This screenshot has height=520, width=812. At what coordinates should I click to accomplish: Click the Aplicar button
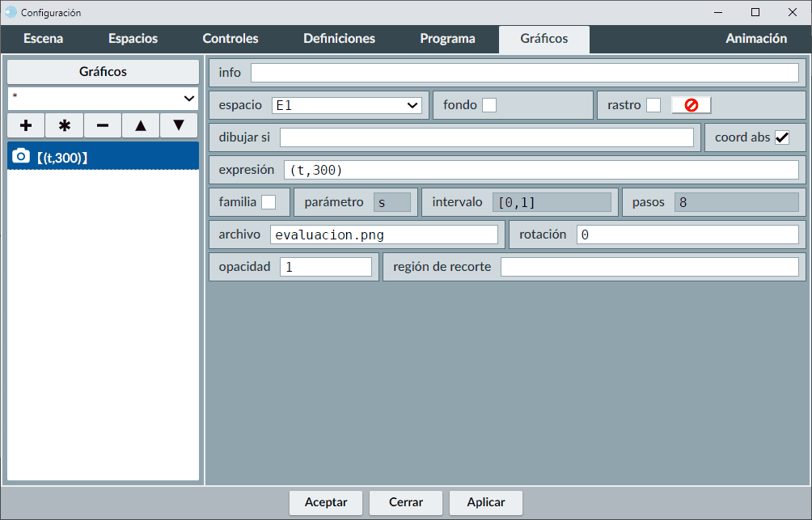[486, 502]
